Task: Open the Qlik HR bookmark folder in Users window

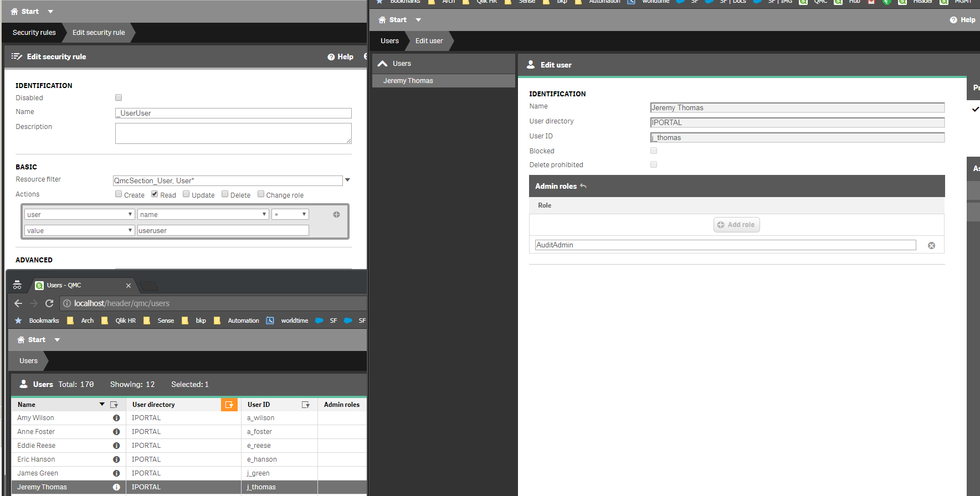Action: pos(119,321)
